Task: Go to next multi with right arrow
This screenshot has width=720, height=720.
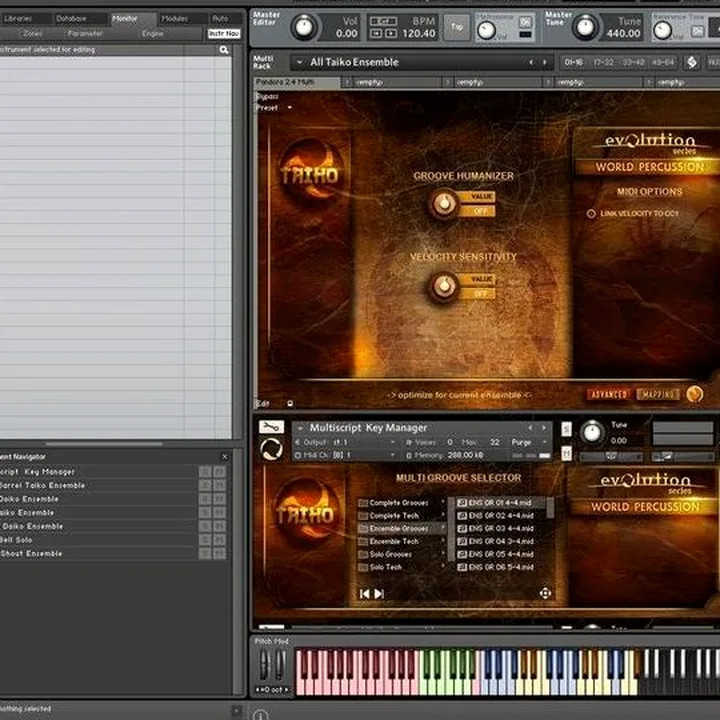Action: pyautogui.click(x=545, y=62)
